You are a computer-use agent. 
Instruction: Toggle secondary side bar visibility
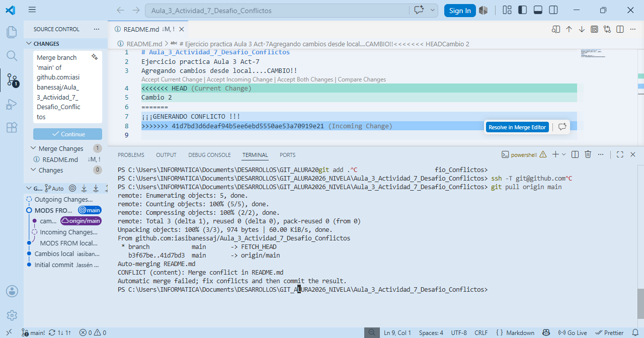[553, 10]
